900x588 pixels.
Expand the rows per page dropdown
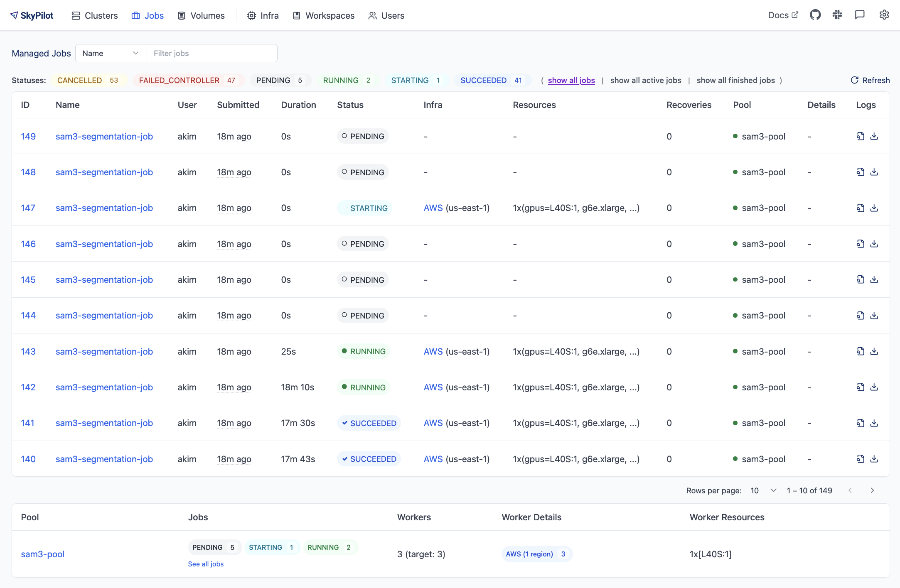click(x=764, y=490)
